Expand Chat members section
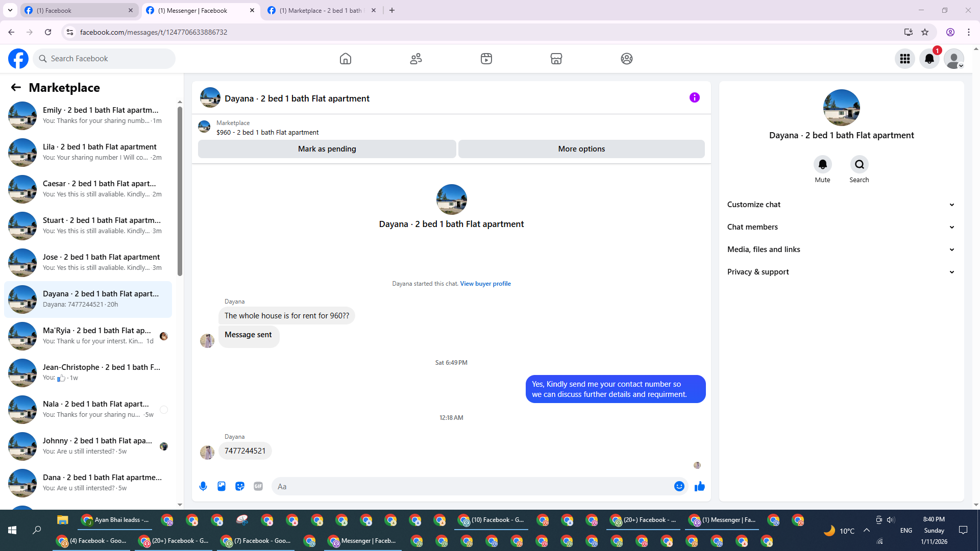 point(841,227)
